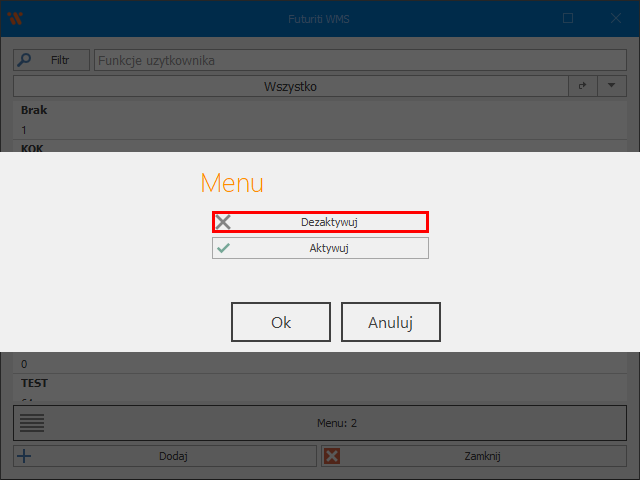640x480 pixels.
Task: Click the arrow icon button beside Wszystko
Action: click(582, 87)
